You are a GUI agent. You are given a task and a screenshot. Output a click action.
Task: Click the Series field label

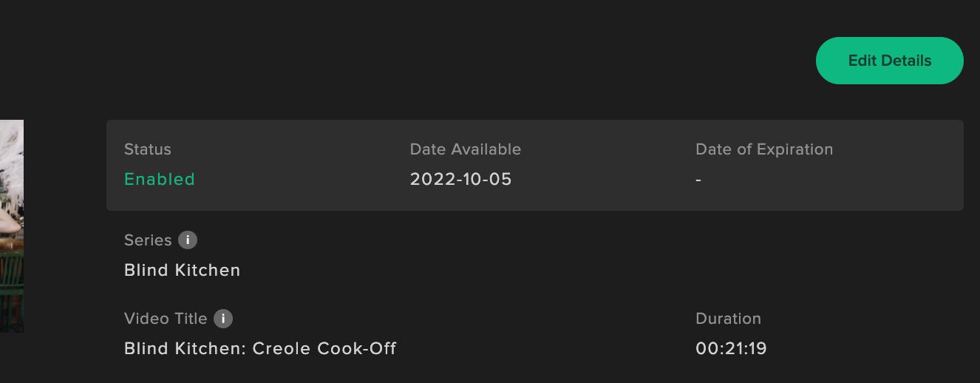(x=148, y=240)
